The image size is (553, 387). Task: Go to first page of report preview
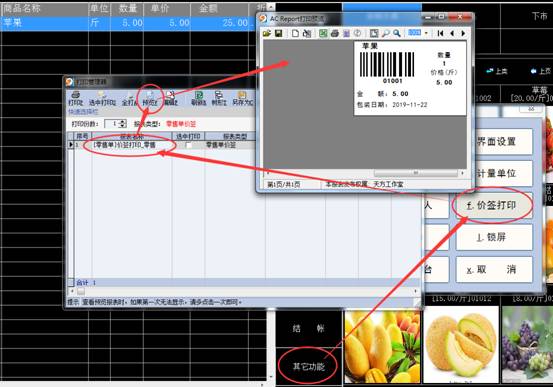[440, 33]
